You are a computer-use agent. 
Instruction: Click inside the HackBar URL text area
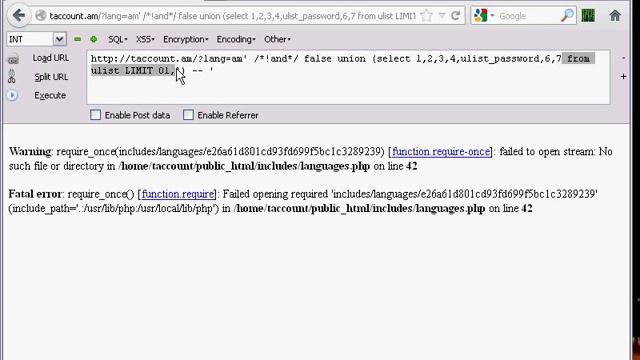click(x=348, y=77)
